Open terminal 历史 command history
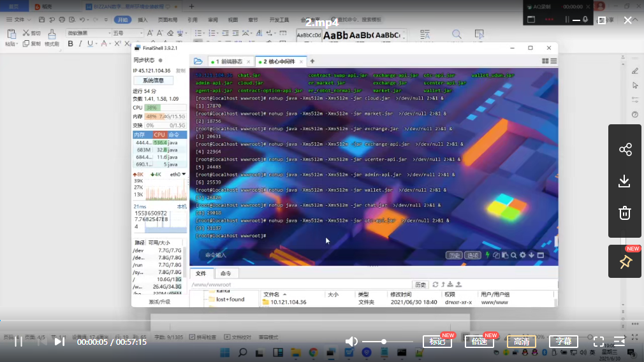The height and width of the screenshot is (362, 644). pyautogui.click(x=454, y=256)
